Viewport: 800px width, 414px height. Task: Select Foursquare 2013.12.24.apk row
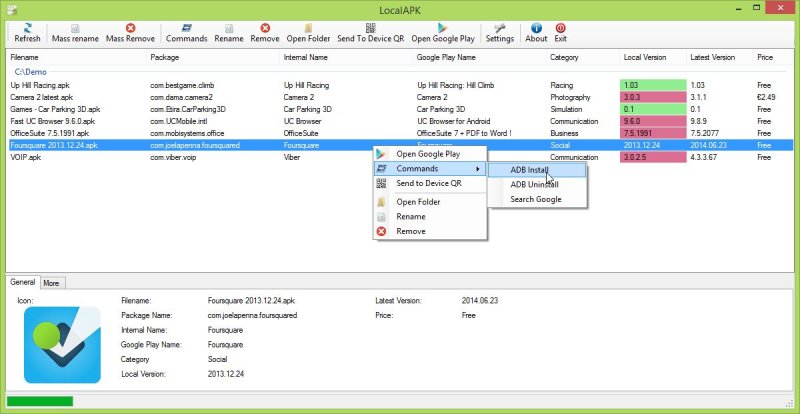pos(399,145)
